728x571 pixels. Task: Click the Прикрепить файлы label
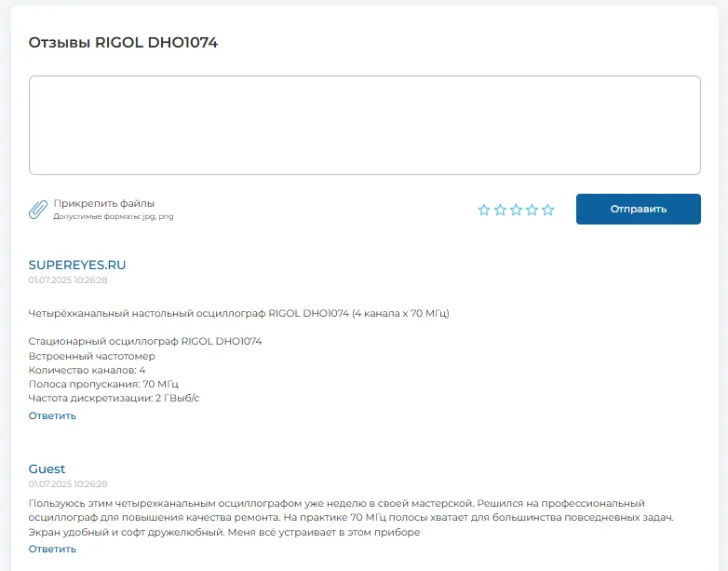pos(104,203)
